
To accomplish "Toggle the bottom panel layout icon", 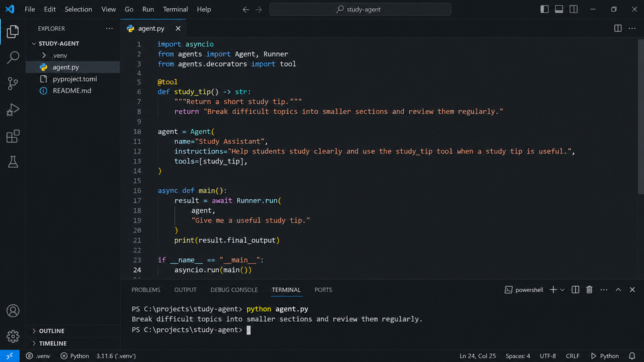I will [x=559, y=9].
